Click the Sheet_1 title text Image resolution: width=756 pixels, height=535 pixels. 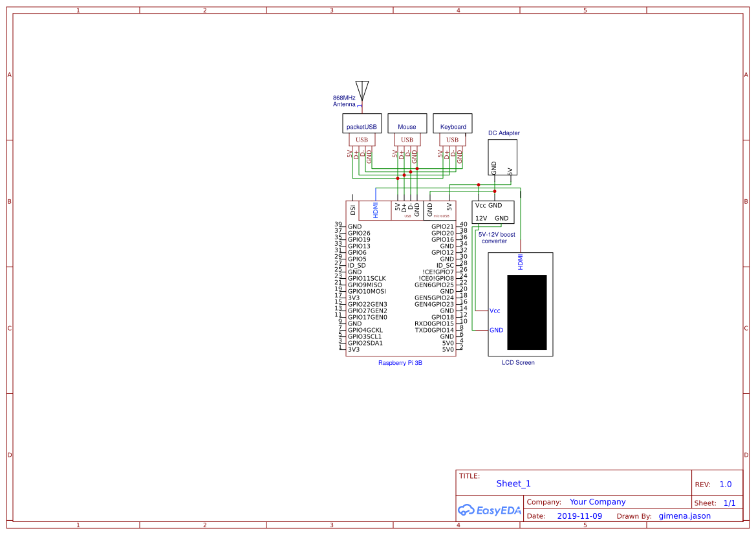[x=513, y=483]
